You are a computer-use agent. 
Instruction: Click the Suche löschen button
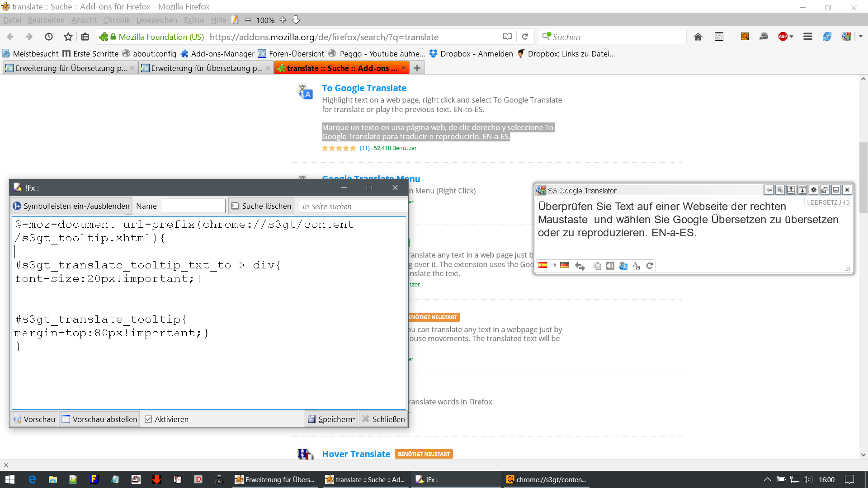pos(261,206)
